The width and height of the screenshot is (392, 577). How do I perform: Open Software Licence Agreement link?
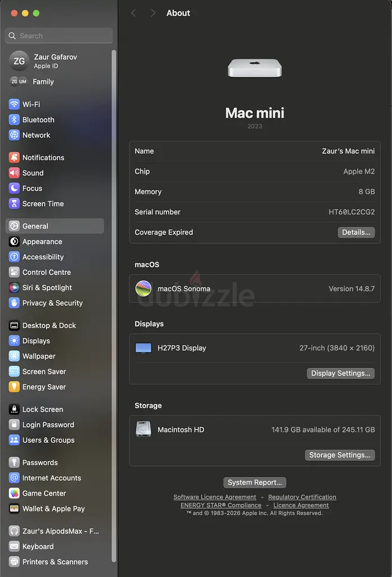click(215, 497)
